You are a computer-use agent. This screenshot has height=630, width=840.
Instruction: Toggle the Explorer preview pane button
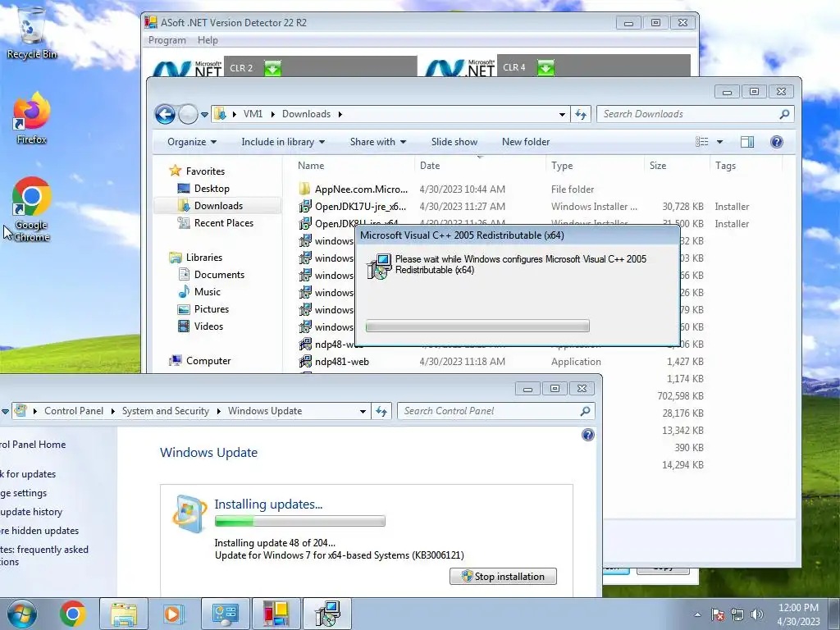(747, 142)
